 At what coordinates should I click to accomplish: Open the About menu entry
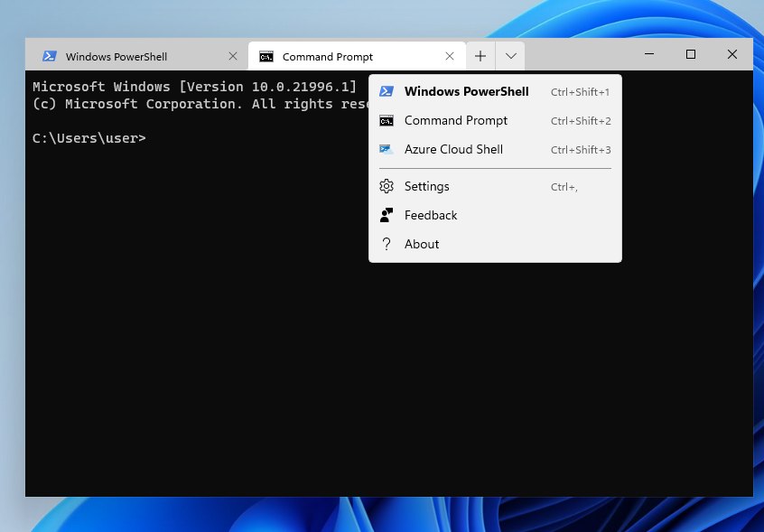click(495, 244)
